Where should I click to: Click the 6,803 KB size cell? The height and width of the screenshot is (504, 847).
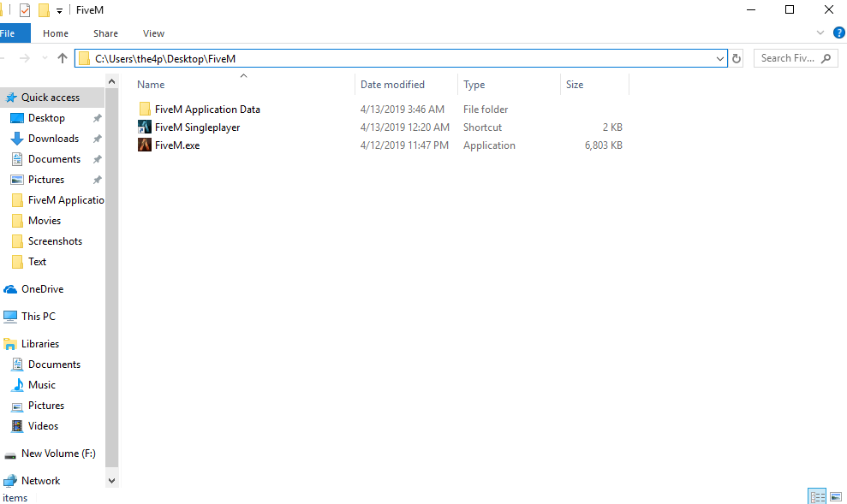tap(604, 145)
